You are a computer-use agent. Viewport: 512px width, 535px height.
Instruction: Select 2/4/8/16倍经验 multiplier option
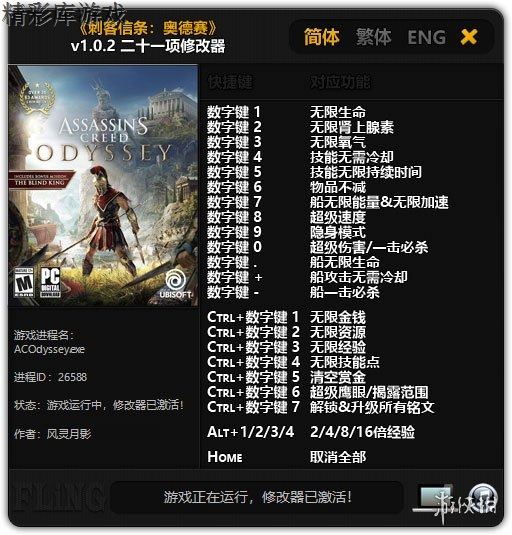(x=362, y=432)
